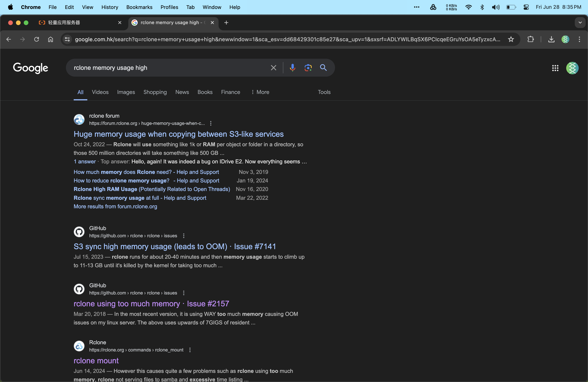The image size is (588, 382).
Task: Open options for Issue #2157 result
Action: 184,293
